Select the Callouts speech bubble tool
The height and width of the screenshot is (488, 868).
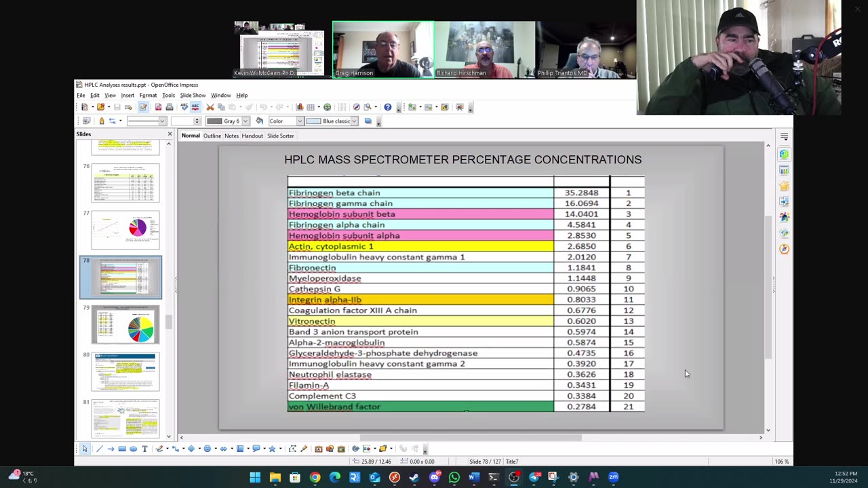pyautogui.click(x=256, y=449)
